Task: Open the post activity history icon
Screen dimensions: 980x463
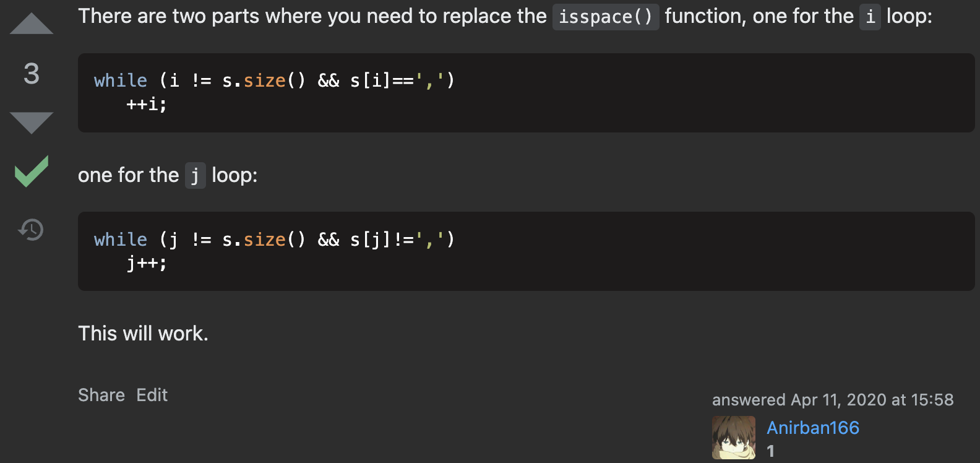Action: click(31, 230)
